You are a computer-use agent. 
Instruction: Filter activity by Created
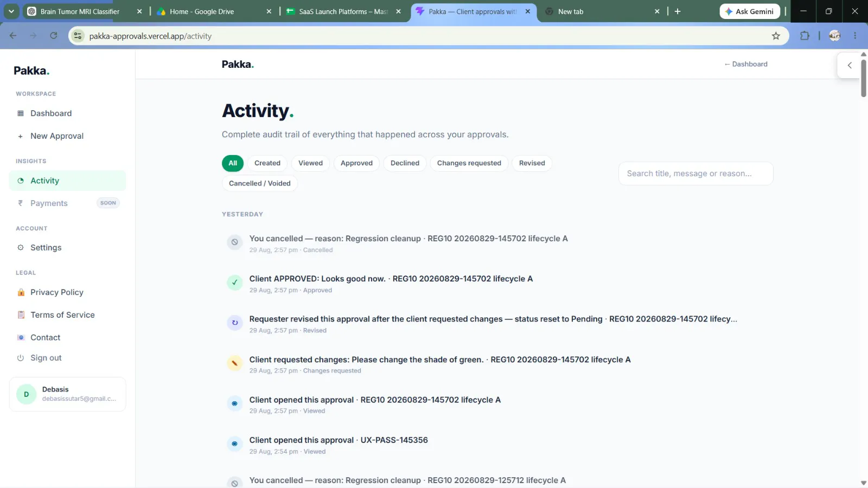pos(267,163)
